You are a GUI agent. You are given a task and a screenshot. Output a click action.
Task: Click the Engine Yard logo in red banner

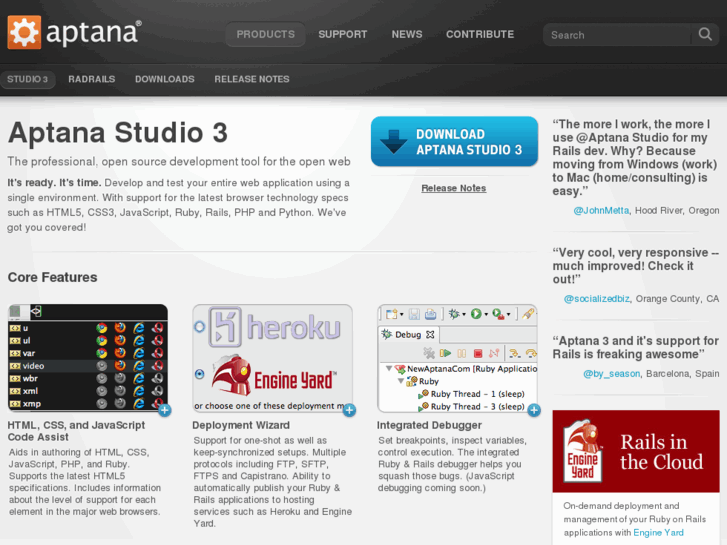pos(583,451)
